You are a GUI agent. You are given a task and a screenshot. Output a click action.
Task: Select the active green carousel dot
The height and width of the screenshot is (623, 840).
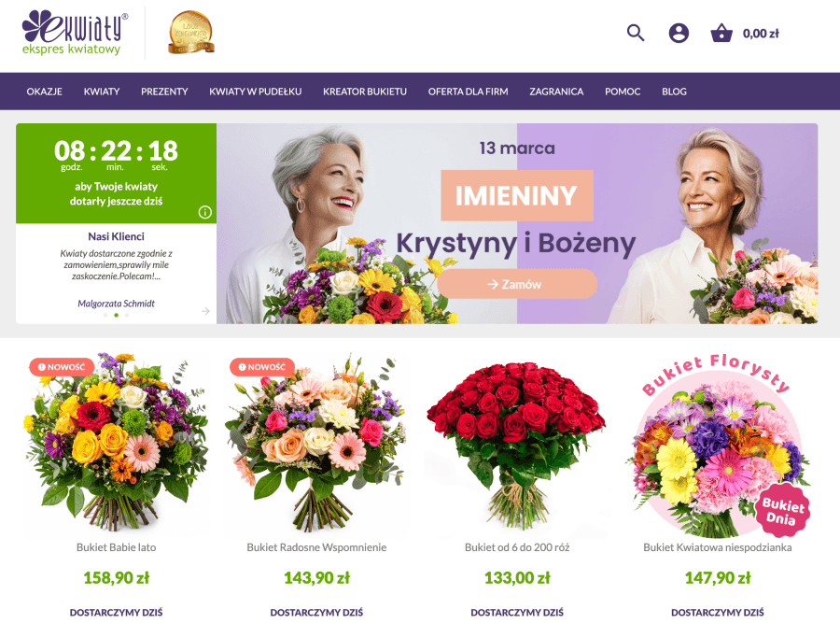(x=117, y=316)
